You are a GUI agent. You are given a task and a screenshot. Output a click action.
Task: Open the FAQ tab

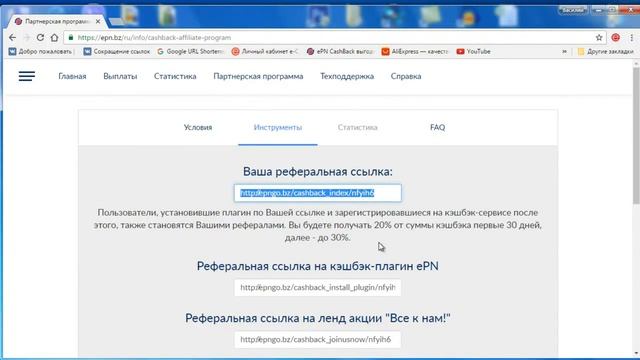coord(438,127)
